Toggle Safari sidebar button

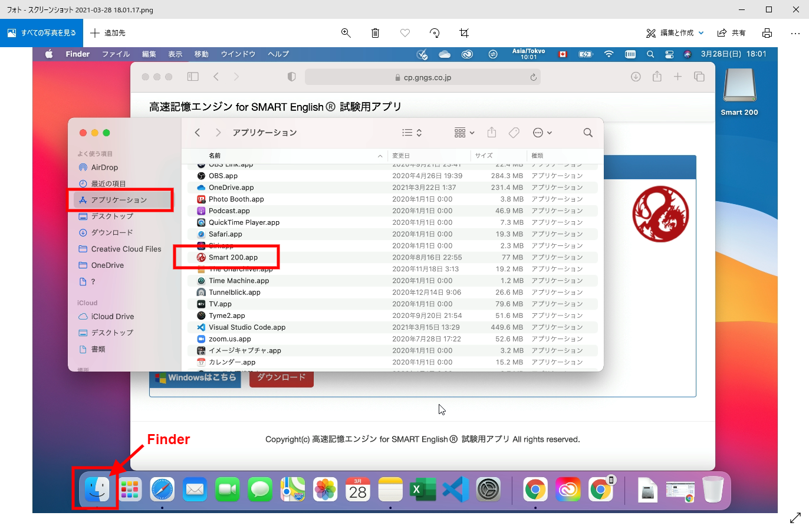pos(193,77)
